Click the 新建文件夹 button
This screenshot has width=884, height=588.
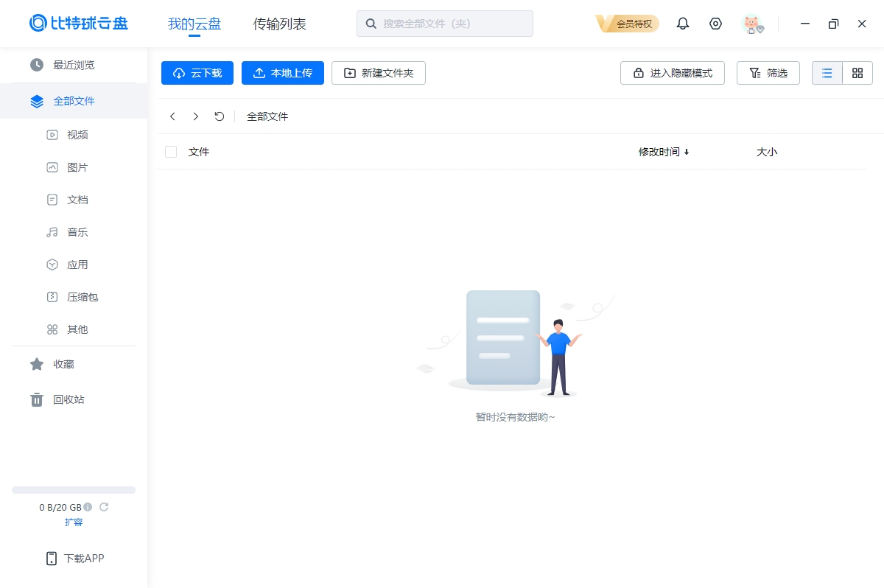[378, 72]
